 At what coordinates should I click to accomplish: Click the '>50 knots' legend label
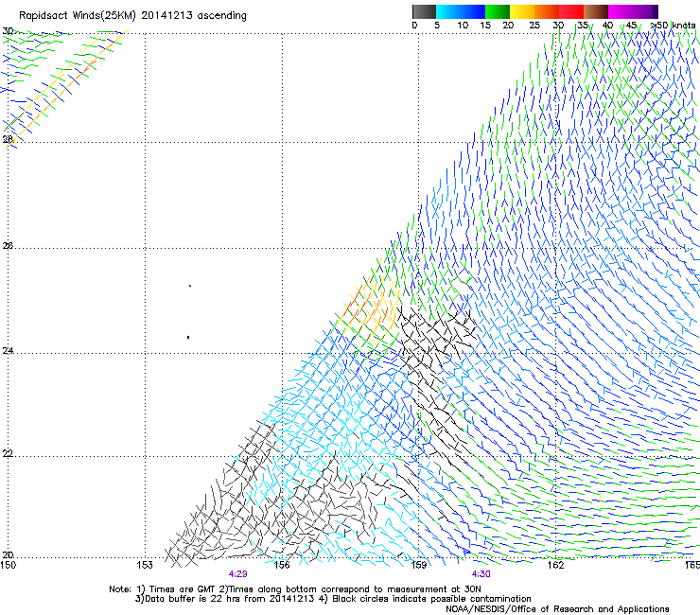(674, 26)
